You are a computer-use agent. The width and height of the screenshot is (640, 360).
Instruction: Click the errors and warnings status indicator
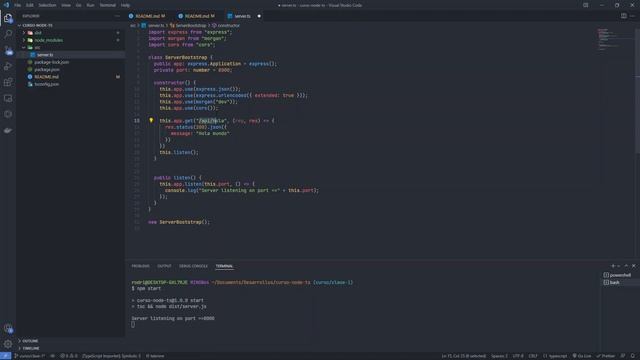69,356
